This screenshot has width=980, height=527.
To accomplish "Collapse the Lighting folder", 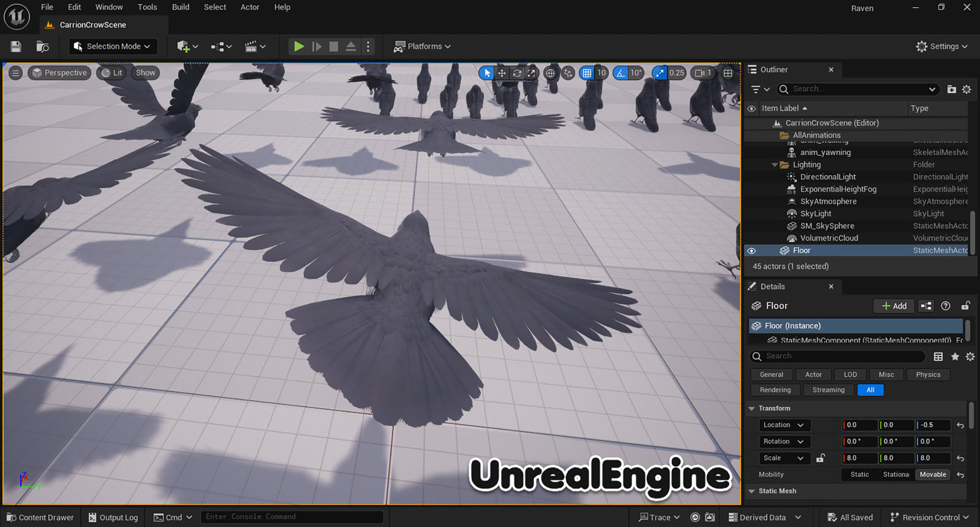I will click(x=774, y=165).
